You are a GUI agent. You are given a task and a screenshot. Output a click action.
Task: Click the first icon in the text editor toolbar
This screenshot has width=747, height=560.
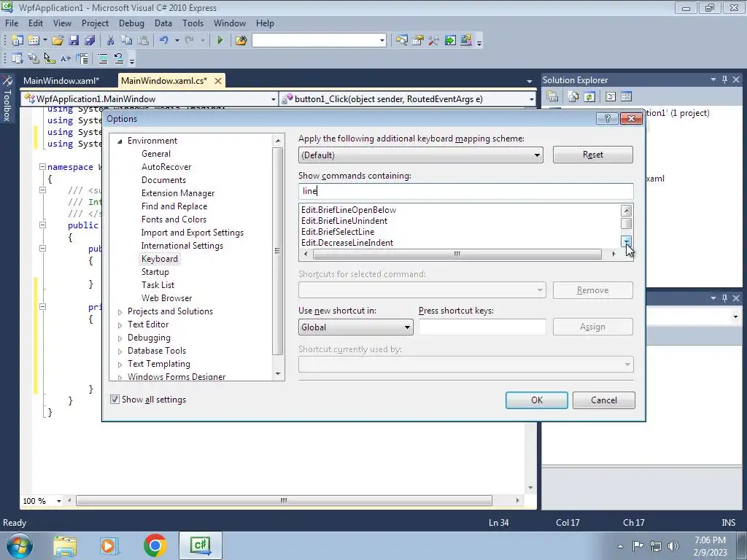[18, 58]
